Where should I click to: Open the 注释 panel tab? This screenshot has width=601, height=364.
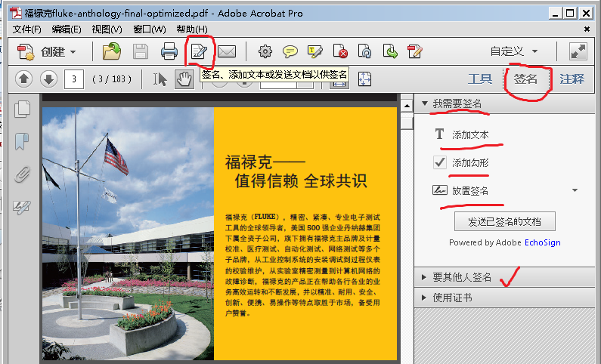(572, 79)
